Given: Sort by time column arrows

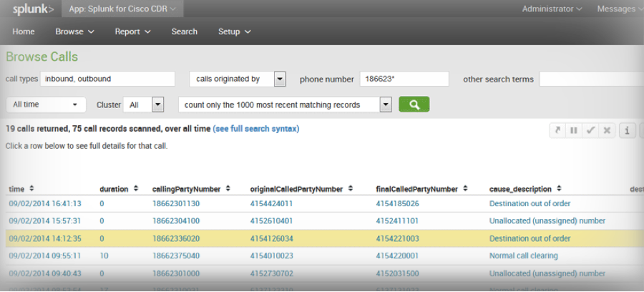Looking at the screenshot, I should (x=31, y=189).
